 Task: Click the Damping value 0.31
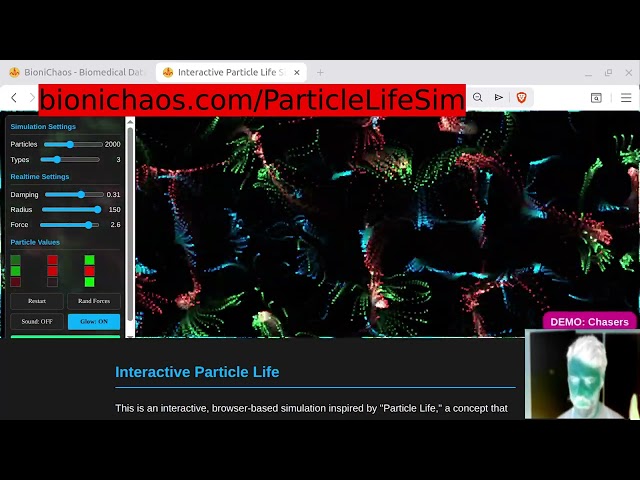[x=113, y=195]
